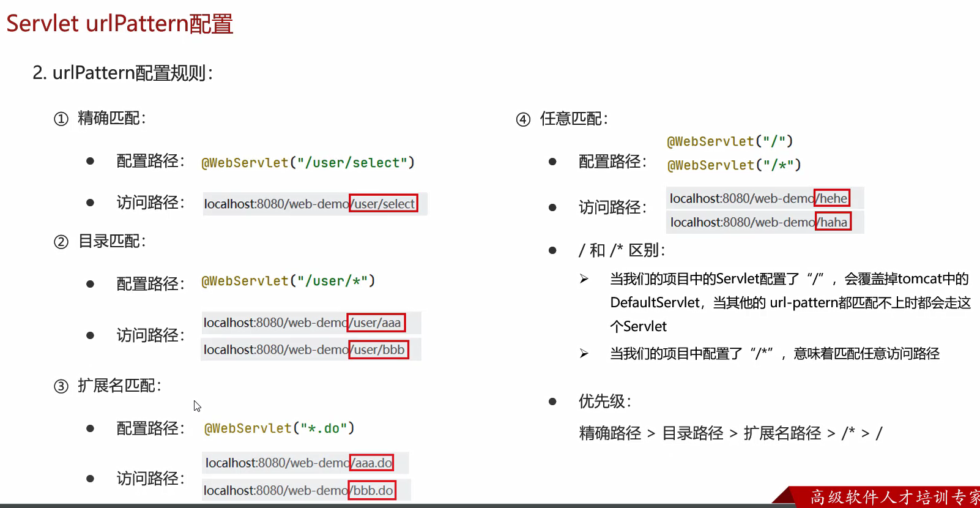
Task: Click the code @WebServlet("/user/*")
Action: tap(288, 281)
